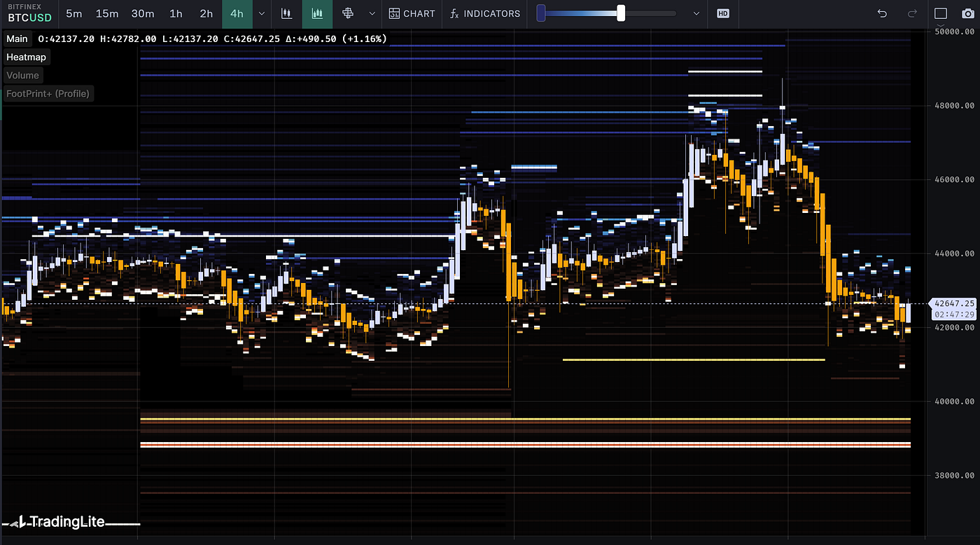Select the active 4h timeframe
This screenshot has height=545, width=980.
pos(237,13)
